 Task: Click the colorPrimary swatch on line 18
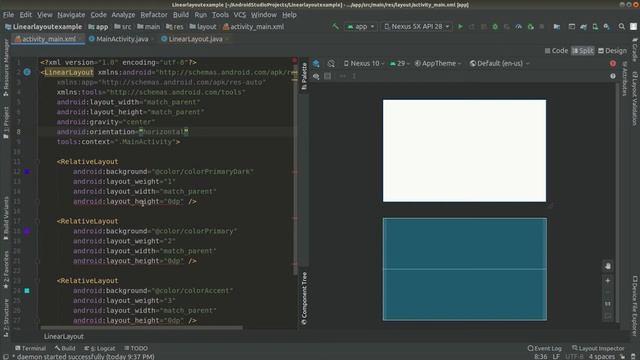tap(27, 231)
